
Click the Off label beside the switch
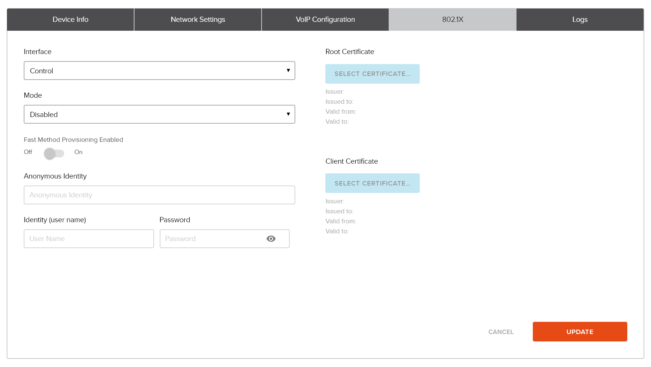click(x=28, y=152)
